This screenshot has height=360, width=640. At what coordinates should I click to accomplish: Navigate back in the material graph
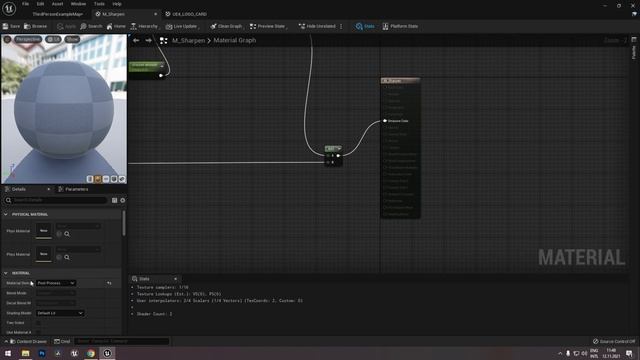[136, 40]
